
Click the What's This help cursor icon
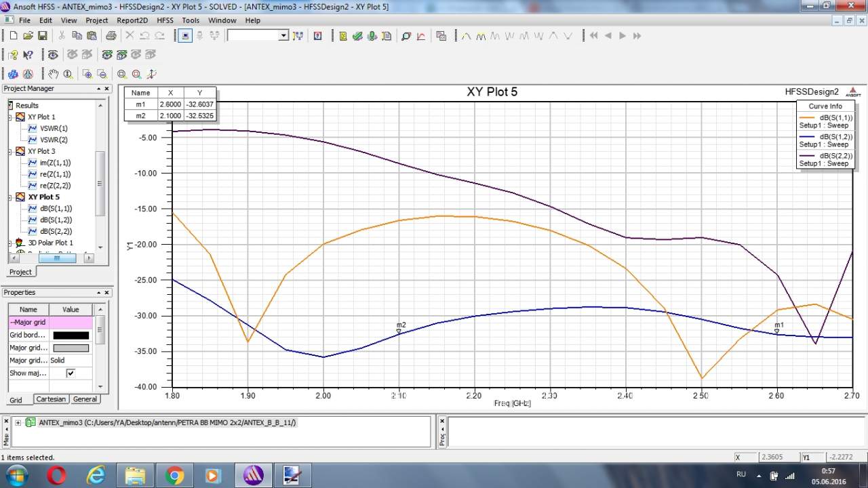pos(28,55)
